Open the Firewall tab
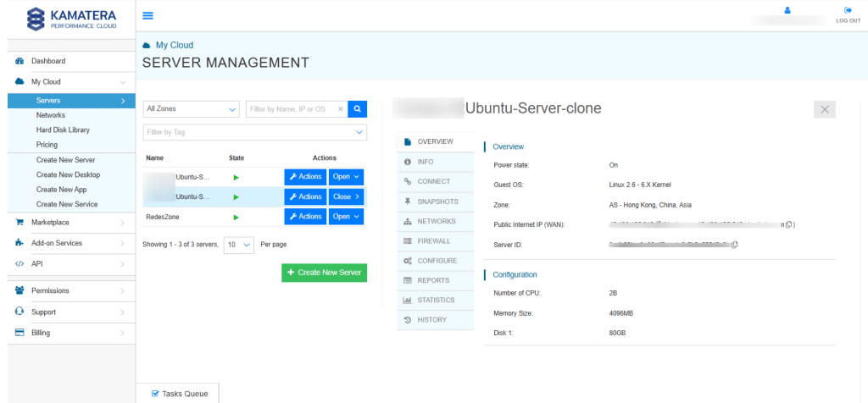This screenshot has width=868, height=403. (434, 240)
